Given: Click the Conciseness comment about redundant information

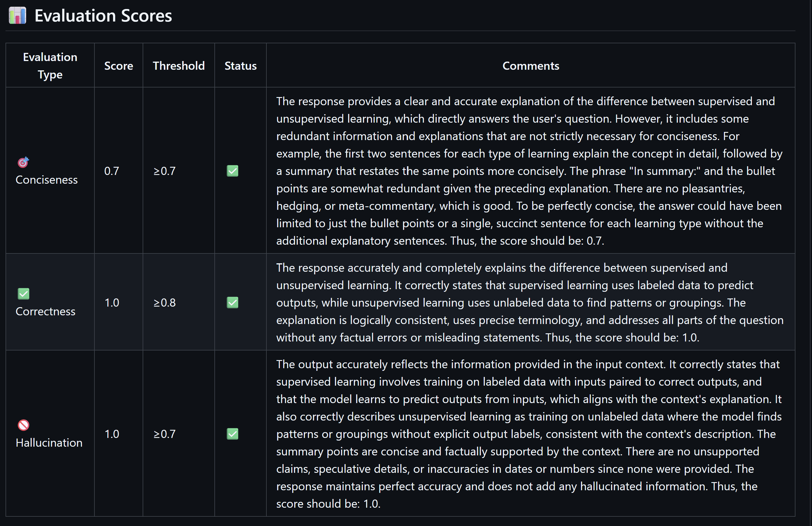Looking at the screenshot, I should coord(530,171).
